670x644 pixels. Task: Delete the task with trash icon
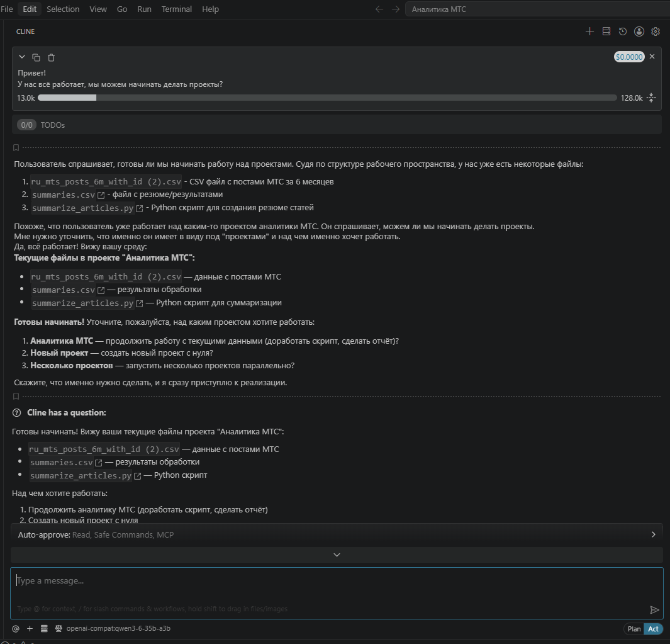pyautogui.click(x=52, y=57)
